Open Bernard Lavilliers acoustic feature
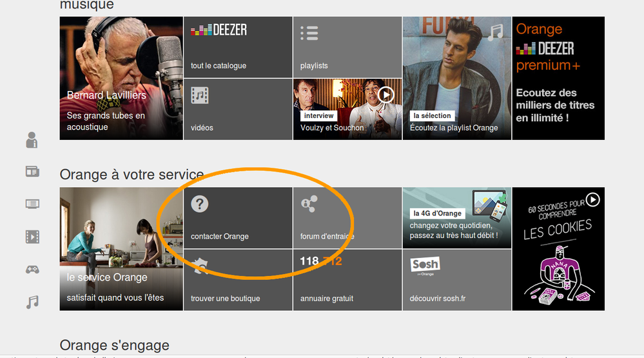Viewport: 644px width, 358px height. coord(121,78)
